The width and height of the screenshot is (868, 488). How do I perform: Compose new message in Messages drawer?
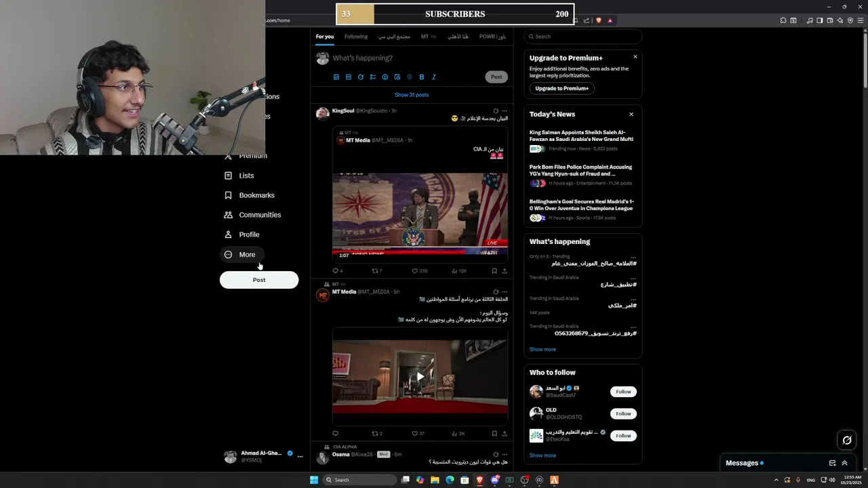click(832, 463)
